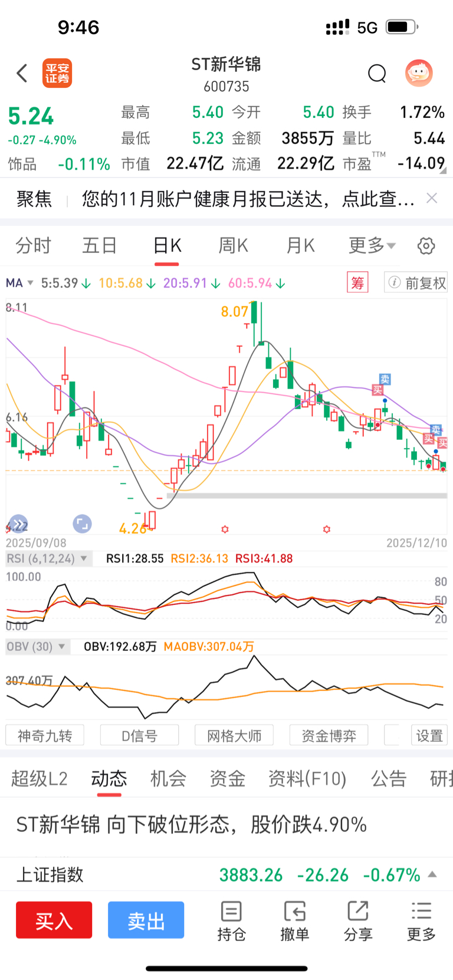Screen dimensions: 453x980
Task: Tap the search magnifier icon
Action: pyautogui.click(x=377, y=74)
